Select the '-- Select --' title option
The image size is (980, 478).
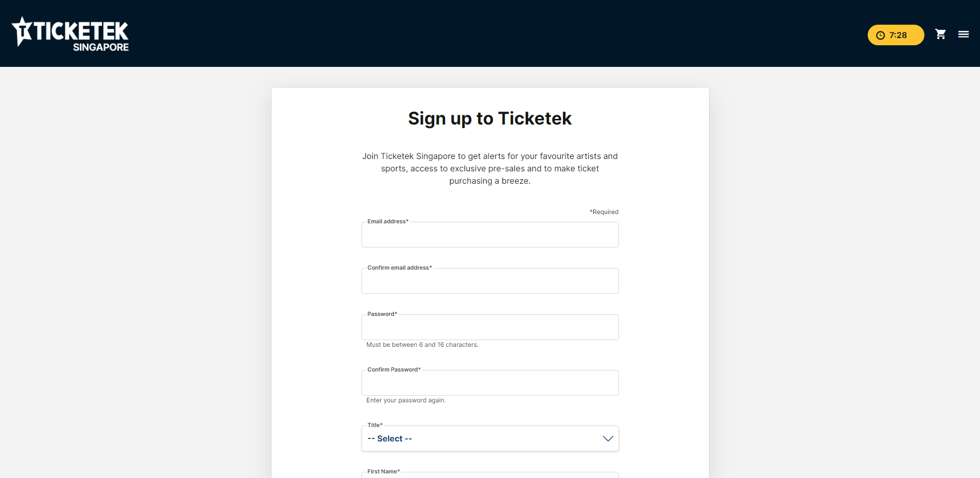click(x=389, y=438)
